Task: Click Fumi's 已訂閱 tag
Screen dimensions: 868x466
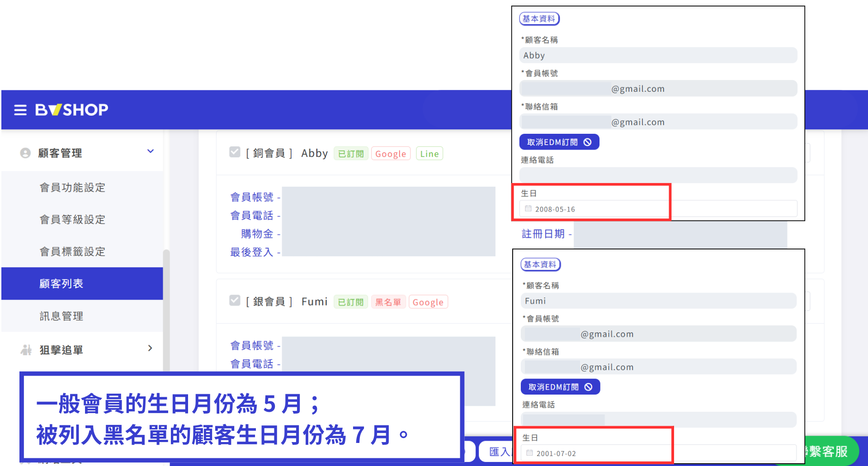Action: 351,302
